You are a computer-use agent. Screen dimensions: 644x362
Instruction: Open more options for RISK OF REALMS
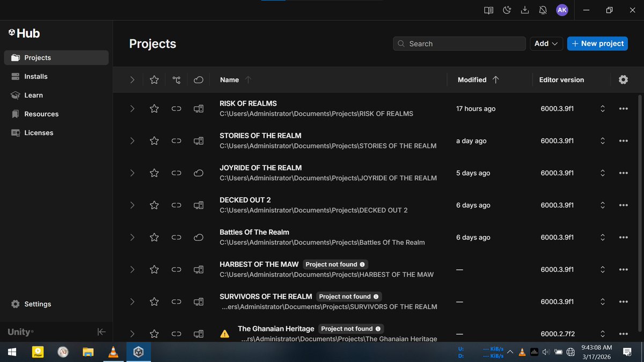pos(623,108)
